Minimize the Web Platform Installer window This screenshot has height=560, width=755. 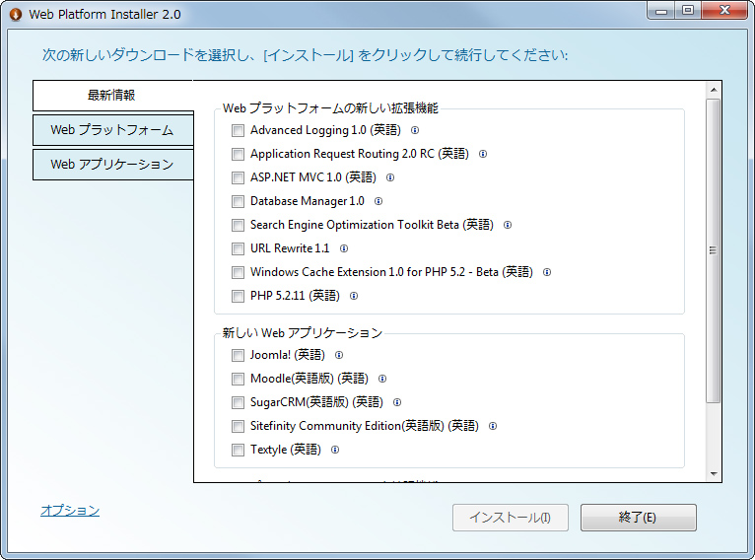click(661, 11)
